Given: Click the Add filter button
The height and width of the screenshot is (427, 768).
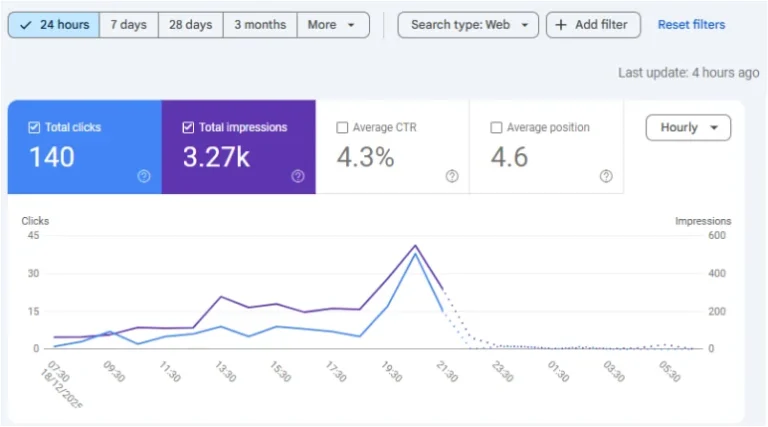Looking at the screenshot, I should [x=593, y=25].
